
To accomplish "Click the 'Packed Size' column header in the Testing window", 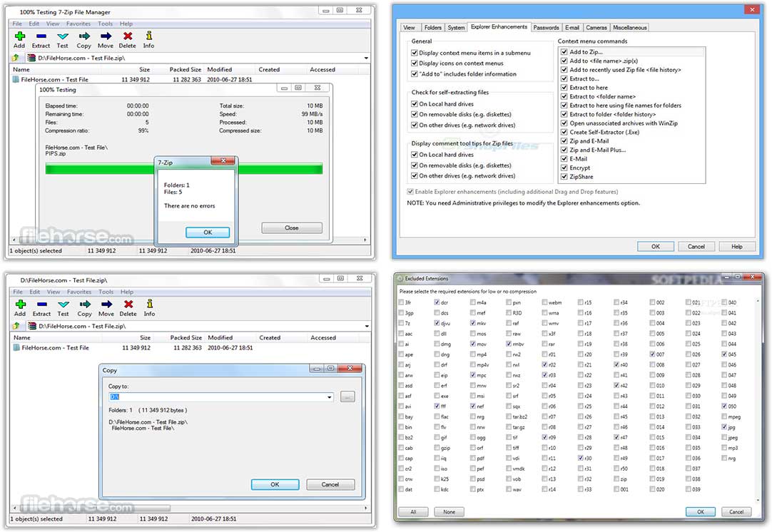I will click(x=185, y=70).
